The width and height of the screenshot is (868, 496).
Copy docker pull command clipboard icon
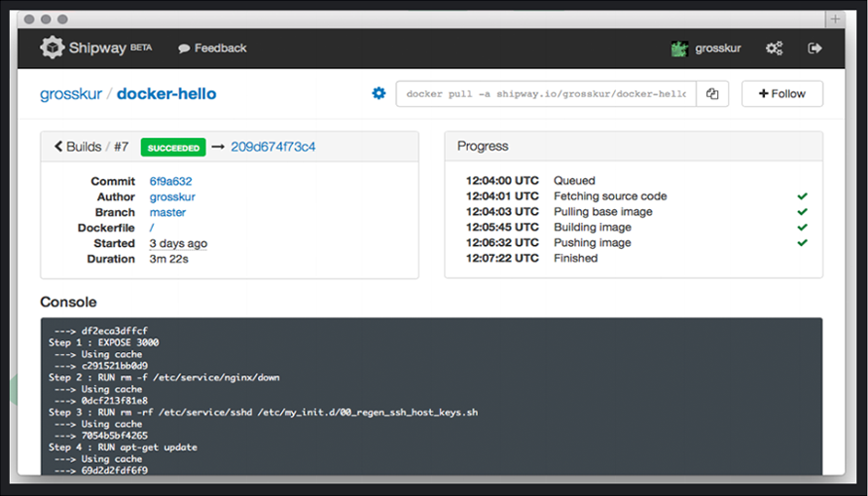(712, 93)
